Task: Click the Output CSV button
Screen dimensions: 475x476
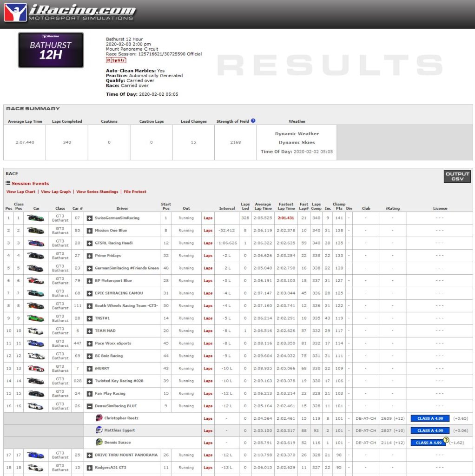Action: (457, 176)
